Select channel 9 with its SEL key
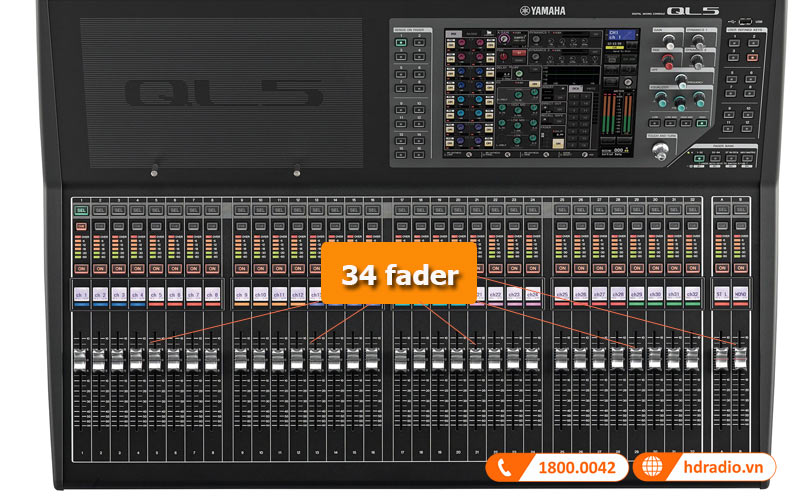The width and height of the screenshot is (800, 500). (242, 210)
